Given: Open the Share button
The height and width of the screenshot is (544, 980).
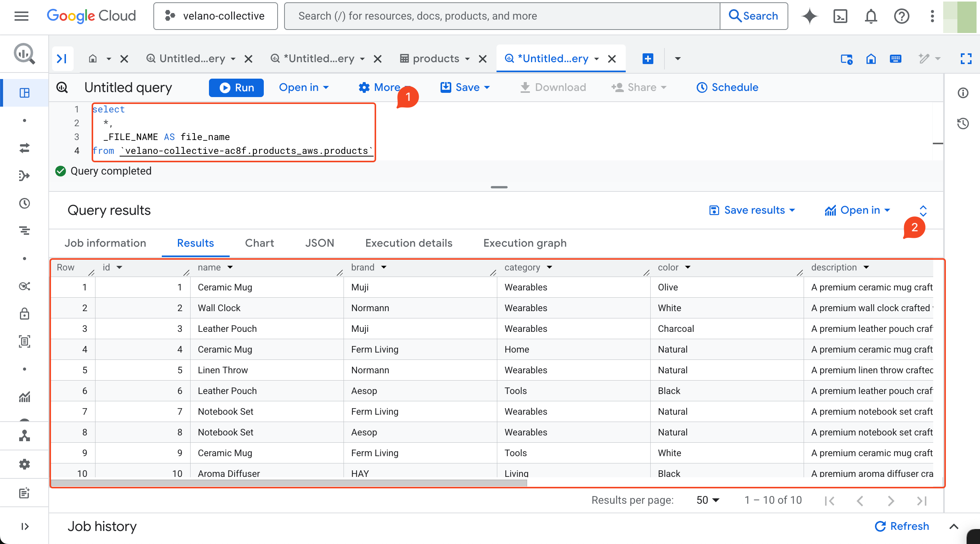Looking at the screenshot, I should 639,87.
